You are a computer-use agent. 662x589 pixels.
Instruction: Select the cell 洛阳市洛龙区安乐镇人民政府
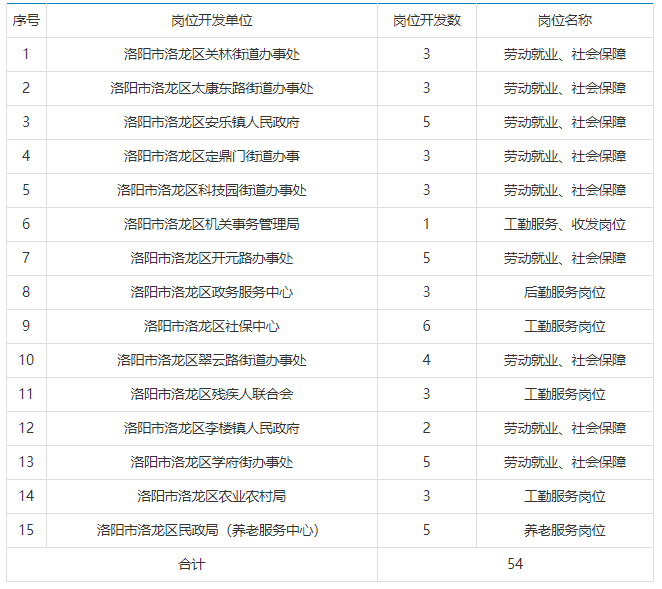coord(212,122)
